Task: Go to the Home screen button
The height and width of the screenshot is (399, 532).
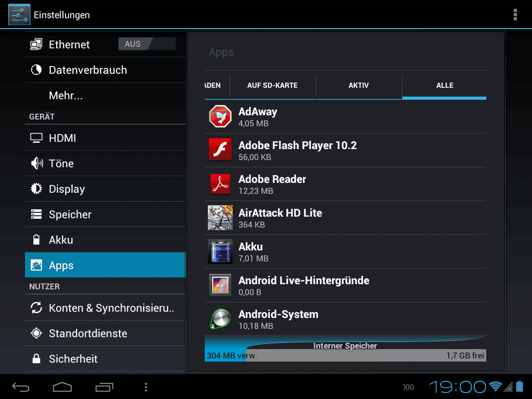Action: (x=62, y=387)
